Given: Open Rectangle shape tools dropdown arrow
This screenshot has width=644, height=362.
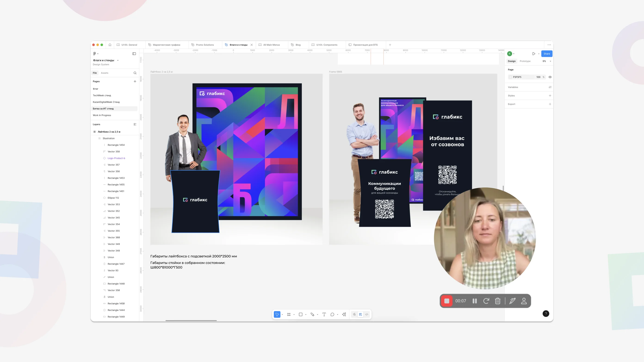Looking at the screenshot, I should (x=306, y=315).
